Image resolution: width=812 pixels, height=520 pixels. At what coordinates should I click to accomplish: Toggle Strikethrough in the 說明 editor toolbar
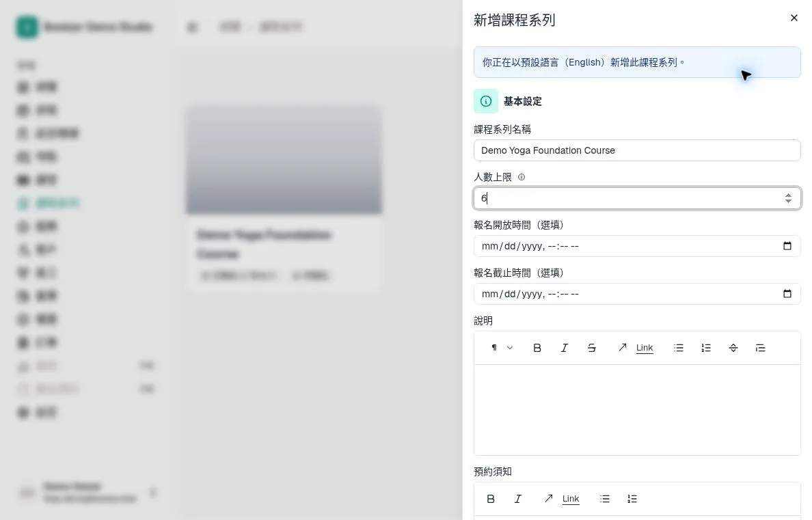pos(591,348)
